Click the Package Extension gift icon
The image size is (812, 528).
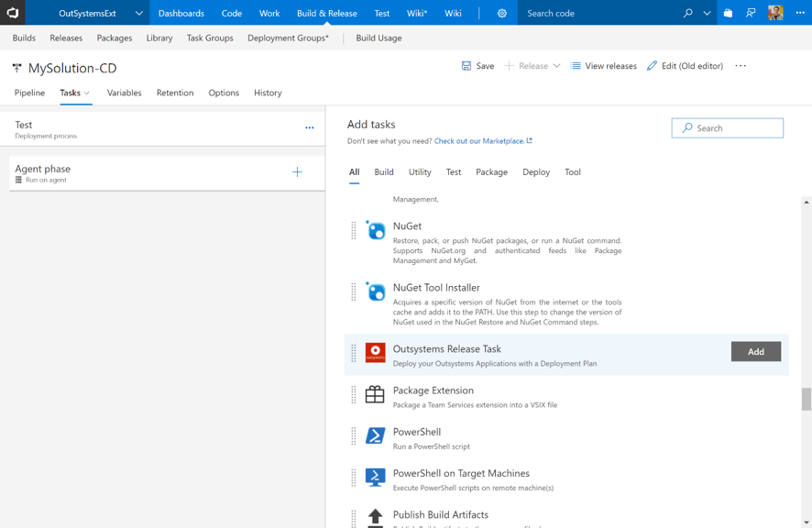[375, 394]
